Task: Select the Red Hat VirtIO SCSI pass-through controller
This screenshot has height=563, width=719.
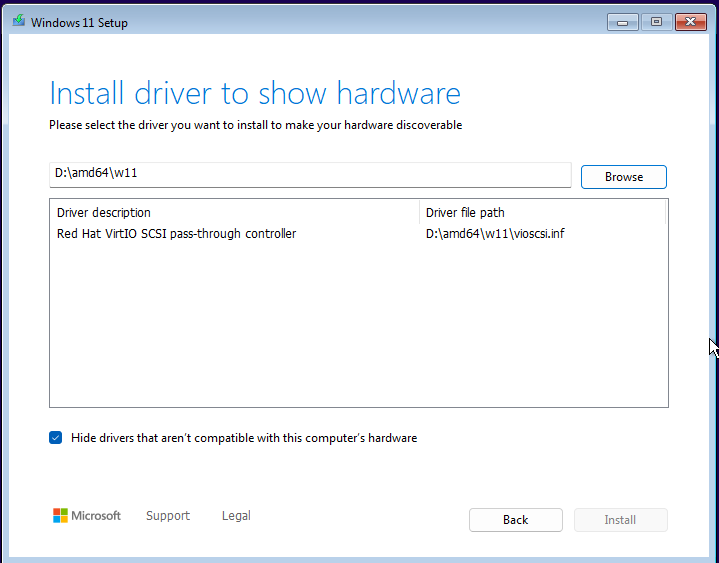Action: pyautogui.click(x=177, y=234)
